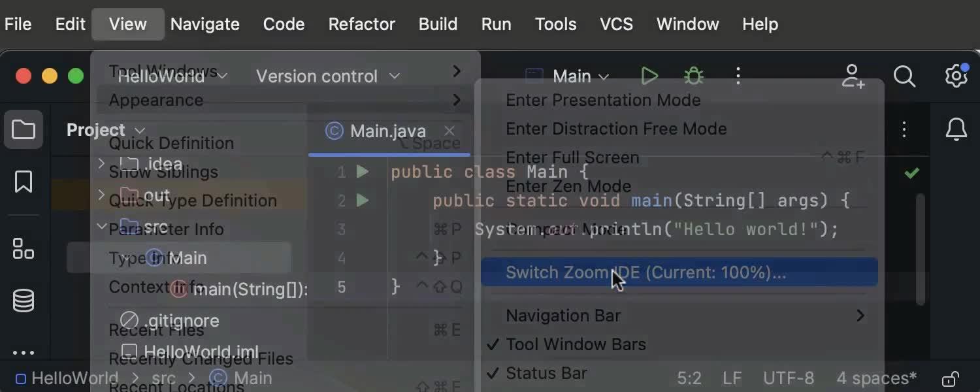Screen dimensions: 980x392
Task: Open the Database tool window
Action: click(x=24, y=301)
